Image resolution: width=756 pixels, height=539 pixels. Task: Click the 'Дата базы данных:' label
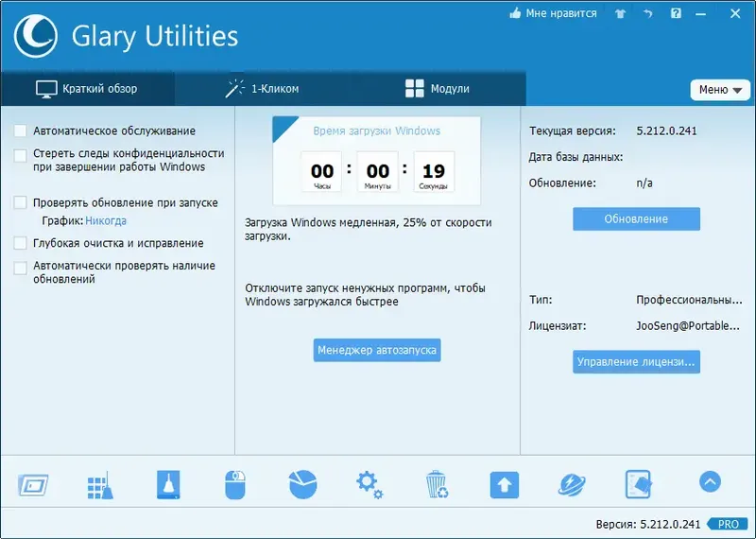coord(576,157)
